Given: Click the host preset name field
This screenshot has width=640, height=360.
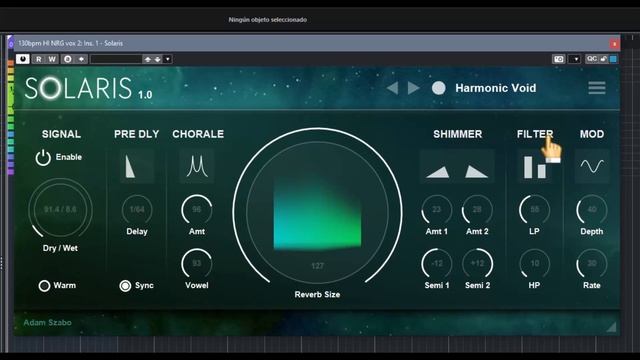Looking at the screenshot, I should (x=116, y=59).
